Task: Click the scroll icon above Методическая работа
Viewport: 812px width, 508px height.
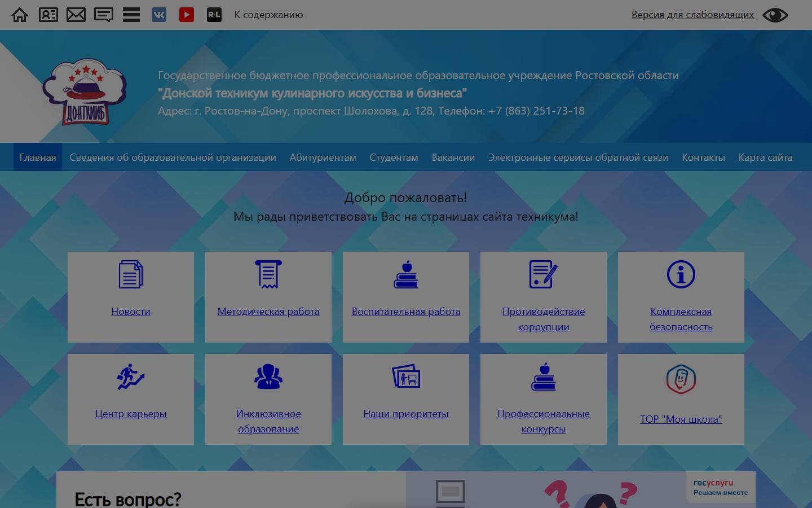Action: pyautogui.click(x=268, y=274)
